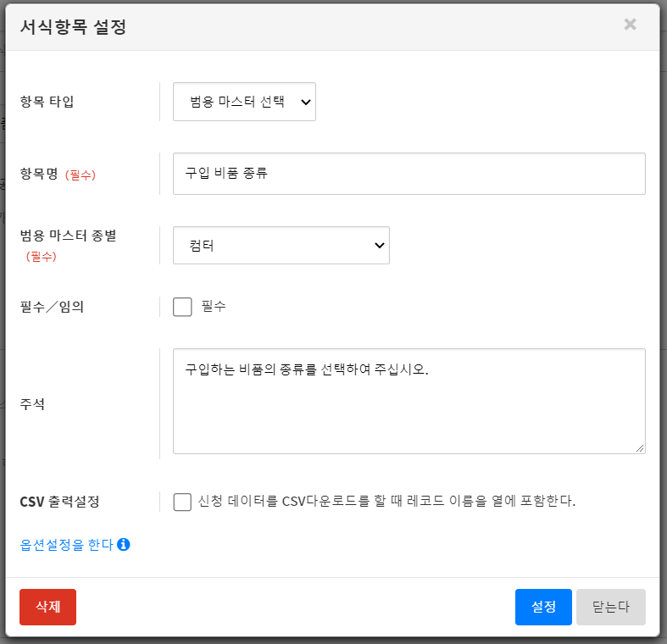Click the 항목명 label with its red (필수) mark
The width and height of the screenshot is (667, 644).
tap(58, 174)
